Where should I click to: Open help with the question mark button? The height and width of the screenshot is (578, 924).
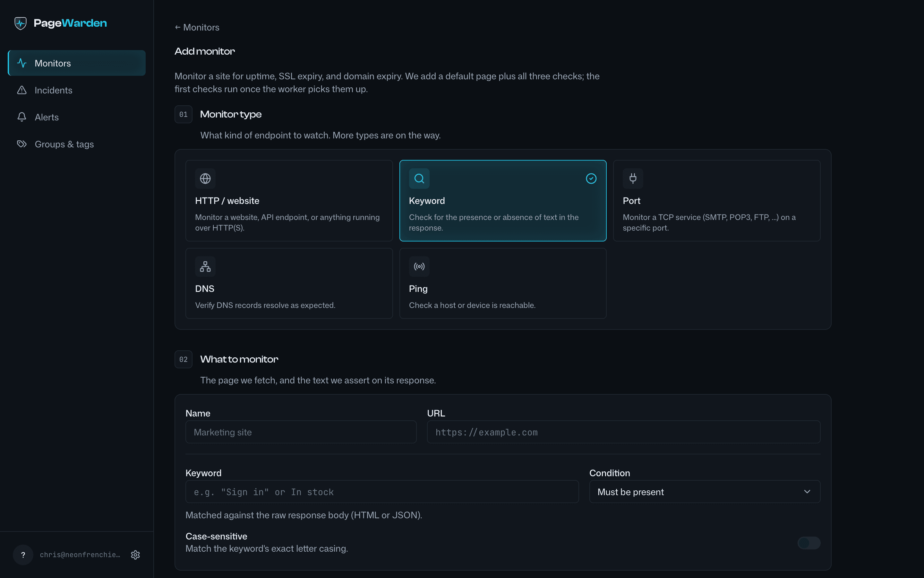click(23, 555)
